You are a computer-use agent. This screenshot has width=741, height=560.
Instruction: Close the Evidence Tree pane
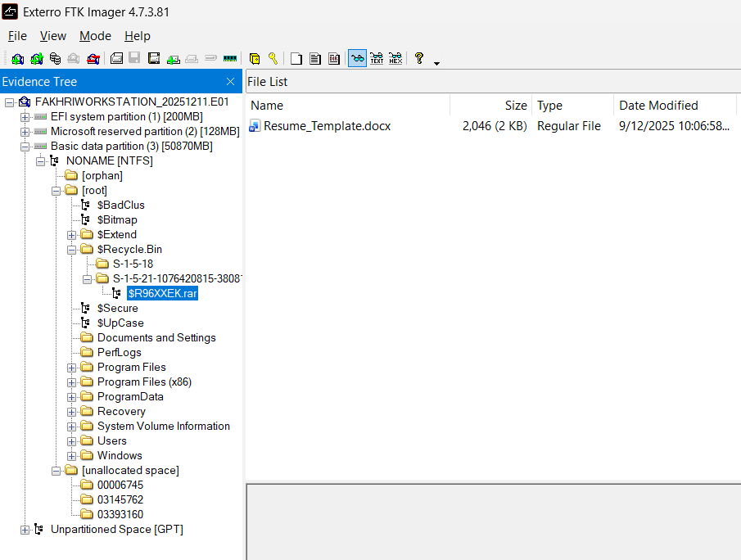coord(231,82)
